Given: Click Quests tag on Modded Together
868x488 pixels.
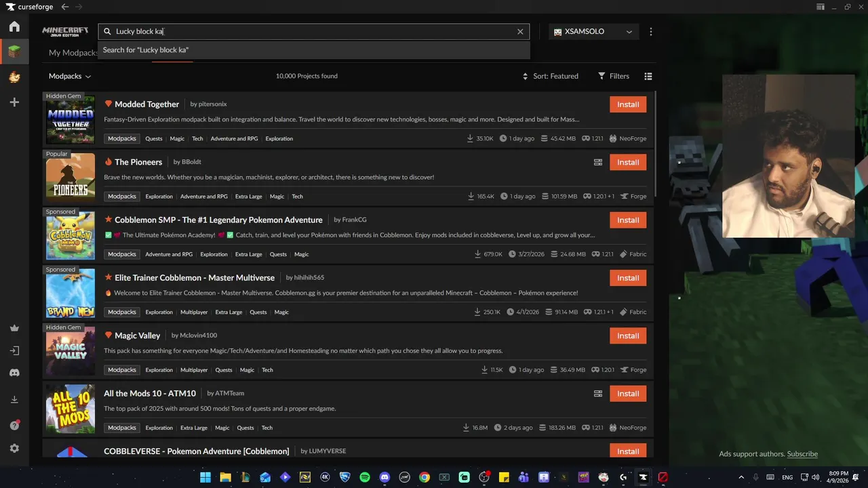Looking at the screenshot, I should (154, 138).
